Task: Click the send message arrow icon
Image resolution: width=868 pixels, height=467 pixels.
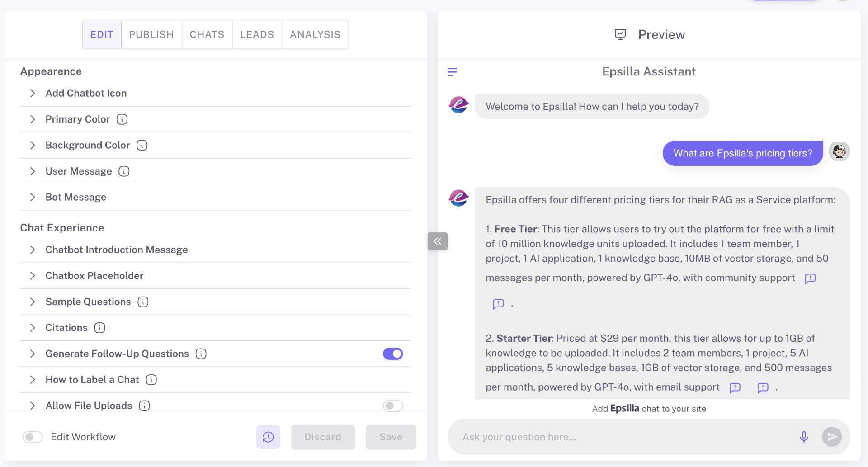Action: point(831,437)
